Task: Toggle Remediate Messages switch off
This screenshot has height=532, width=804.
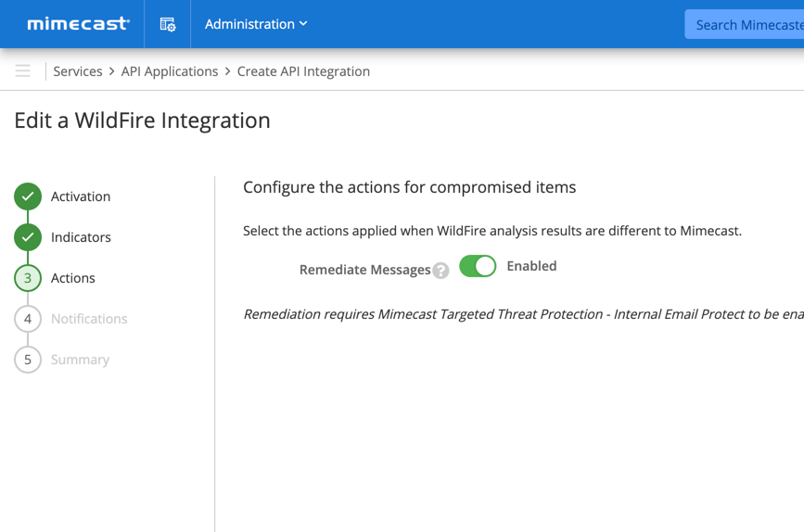Action: (478, 266)
